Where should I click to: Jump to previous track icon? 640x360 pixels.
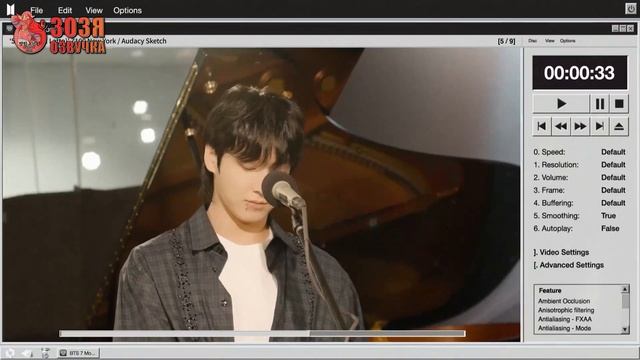542,126
